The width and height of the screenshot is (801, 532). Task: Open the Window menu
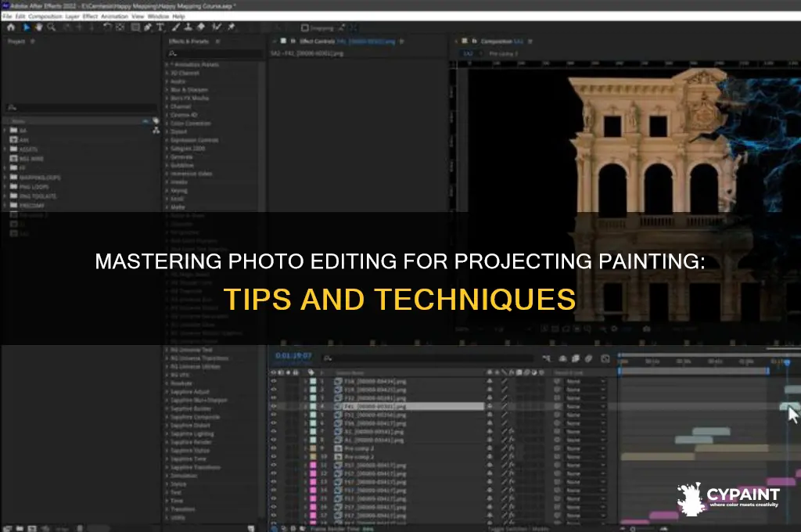pos(158,16)
